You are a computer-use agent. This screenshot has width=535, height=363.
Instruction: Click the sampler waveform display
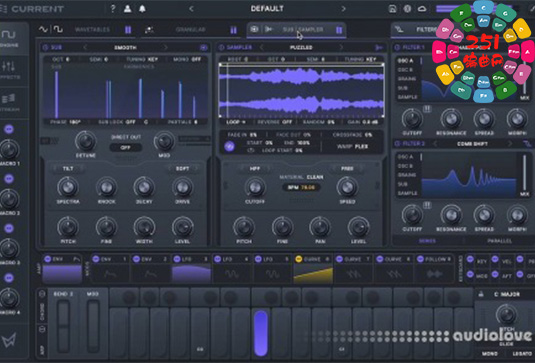301,90
